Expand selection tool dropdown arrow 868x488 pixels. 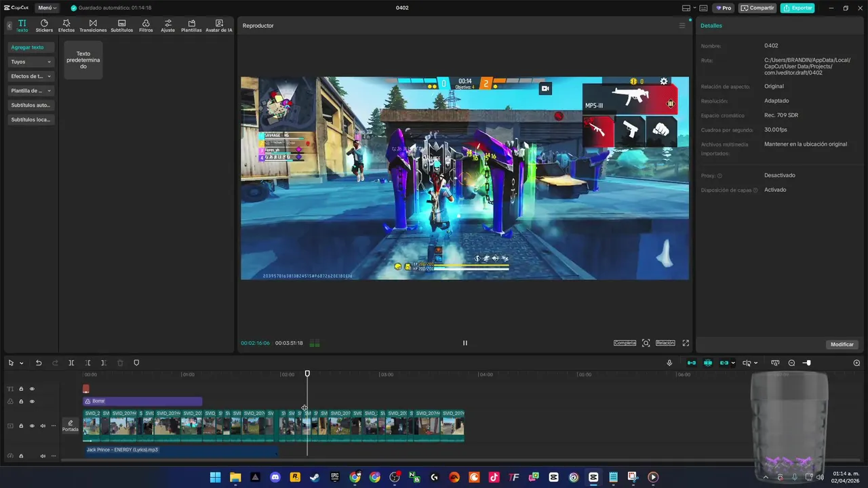21,363
